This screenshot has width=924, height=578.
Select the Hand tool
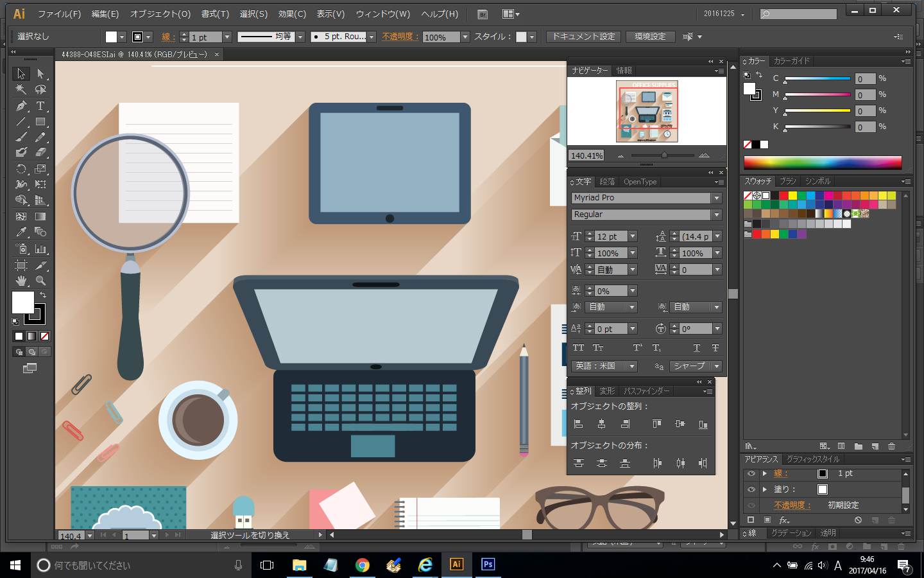coord(21,281)
